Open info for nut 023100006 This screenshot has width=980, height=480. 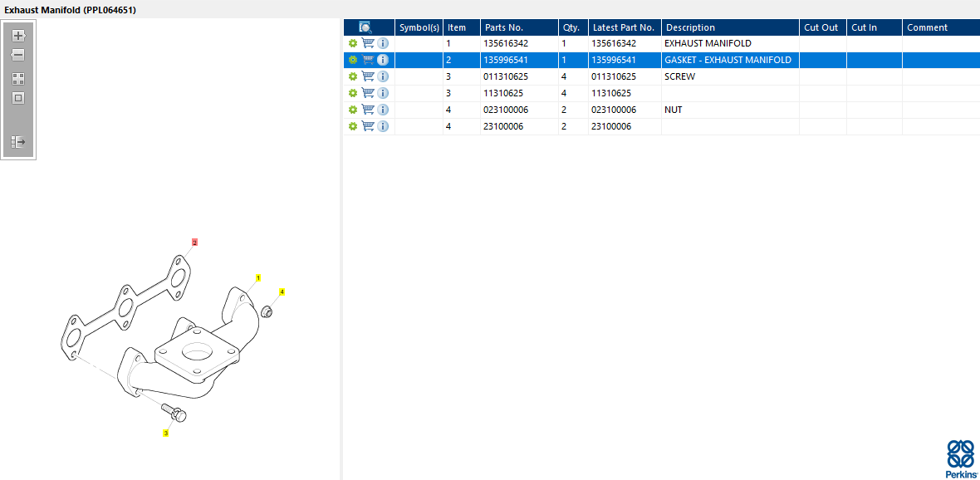[x=383, y=110]
